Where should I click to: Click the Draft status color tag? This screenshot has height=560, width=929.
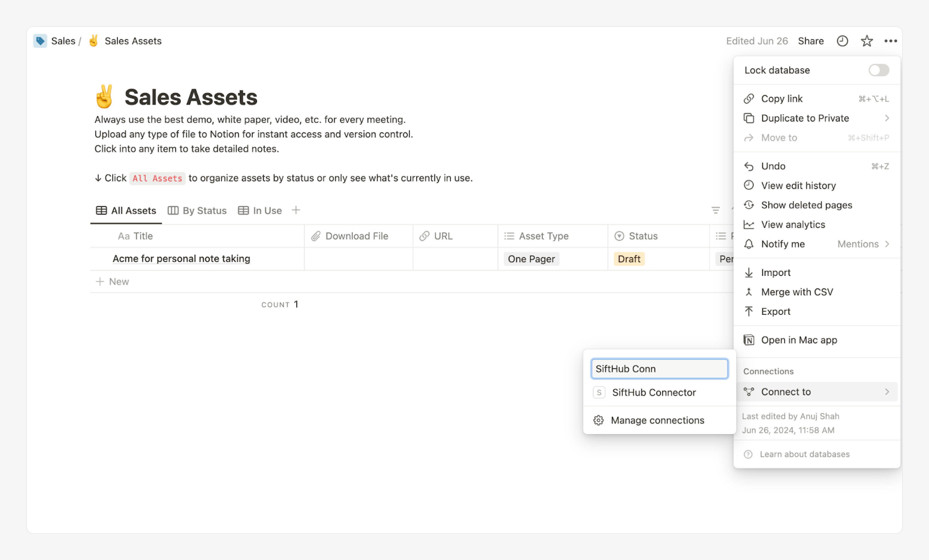(629, 259)
